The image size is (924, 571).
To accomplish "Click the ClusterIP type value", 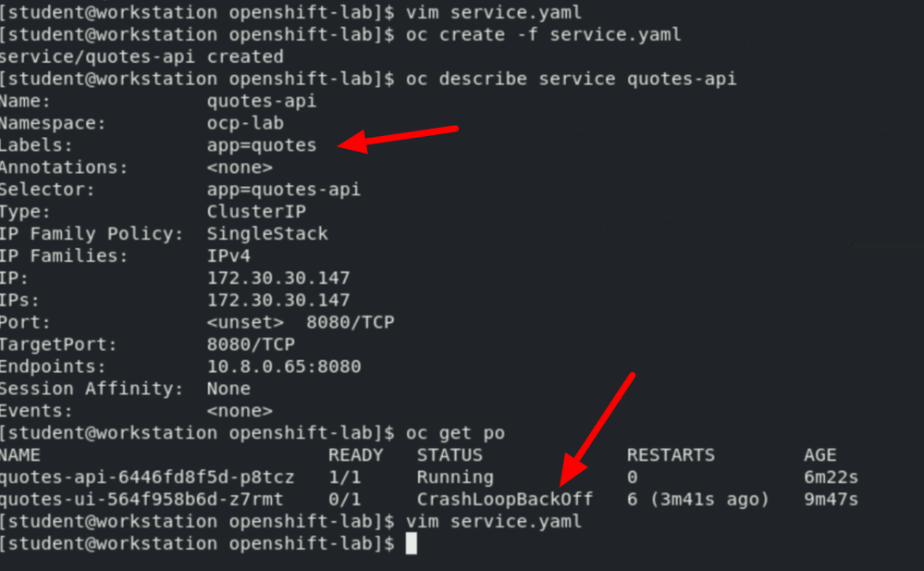I will coord(251,212).
